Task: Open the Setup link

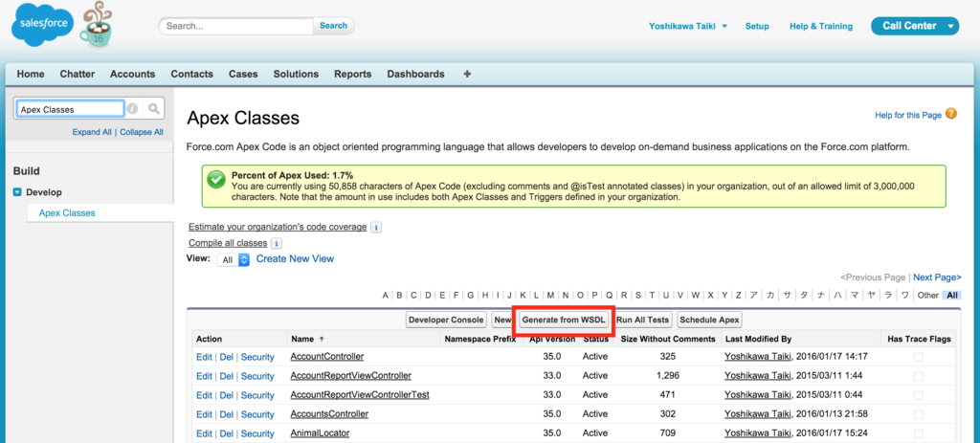Action: point(757,26)
